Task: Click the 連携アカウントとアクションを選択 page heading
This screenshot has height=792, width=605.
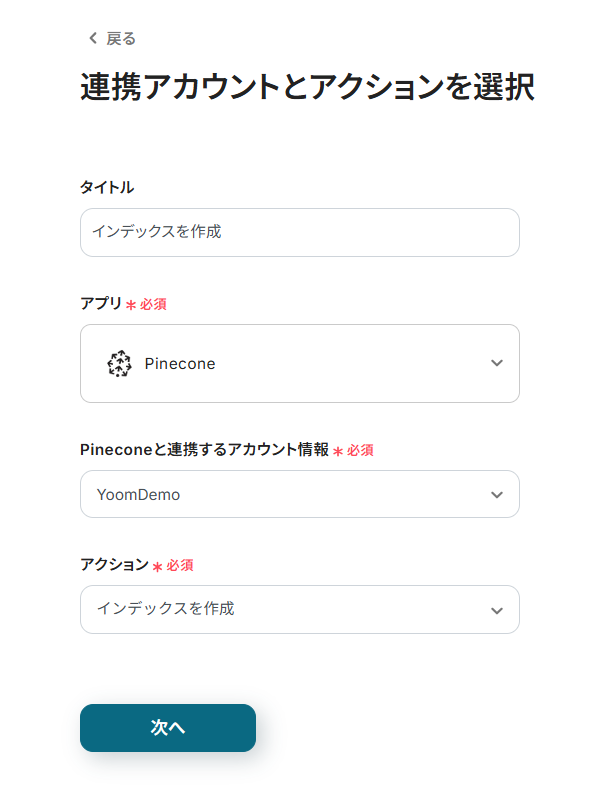Action: coord(307,87)
